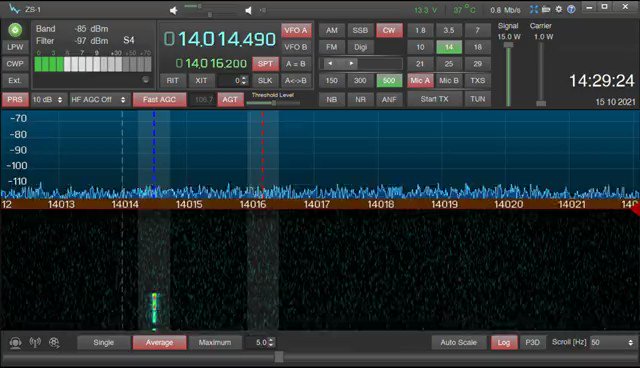Click the fullscreen expand arrows icon
The height and width of the screenshot is (368, 640).
534,9
